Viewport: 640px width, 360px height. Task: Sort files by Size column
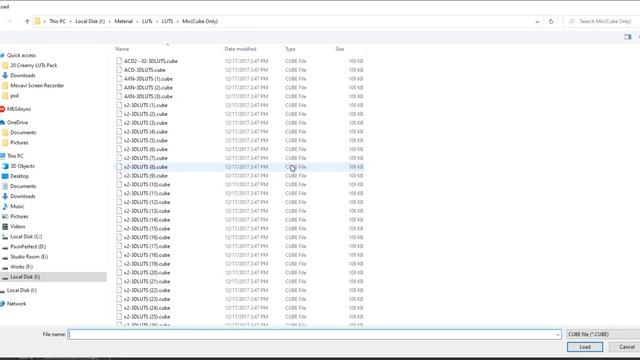tap(340, 49)
